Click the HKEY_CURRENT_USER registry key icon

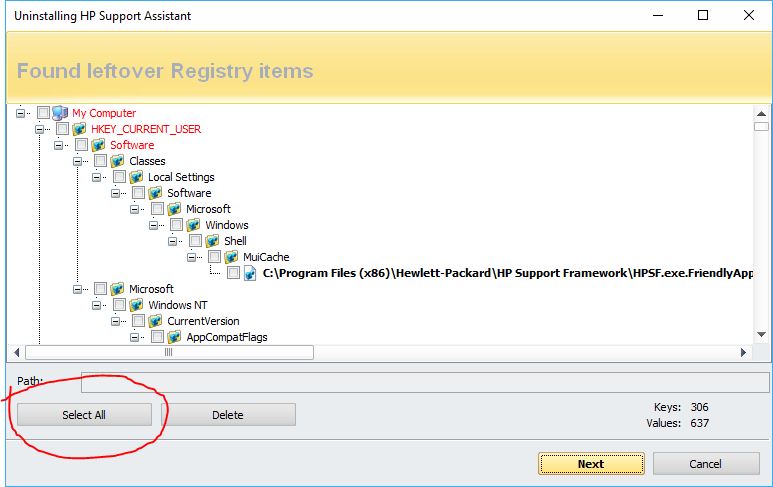[79, 129]
